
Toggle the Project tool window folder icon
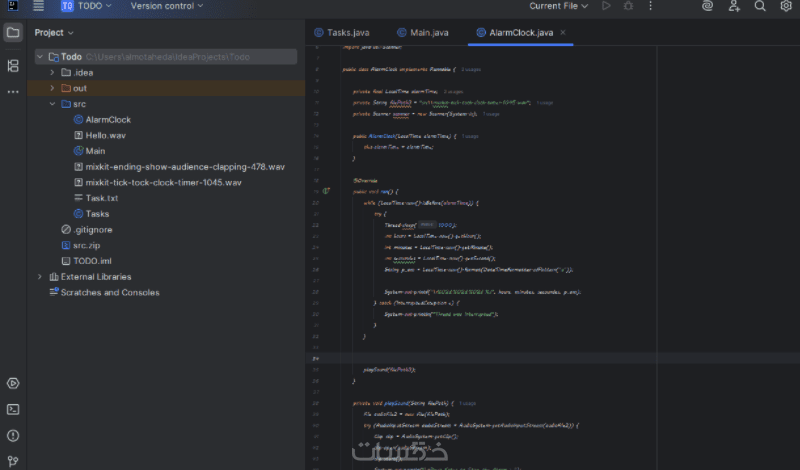coord(13,32)
